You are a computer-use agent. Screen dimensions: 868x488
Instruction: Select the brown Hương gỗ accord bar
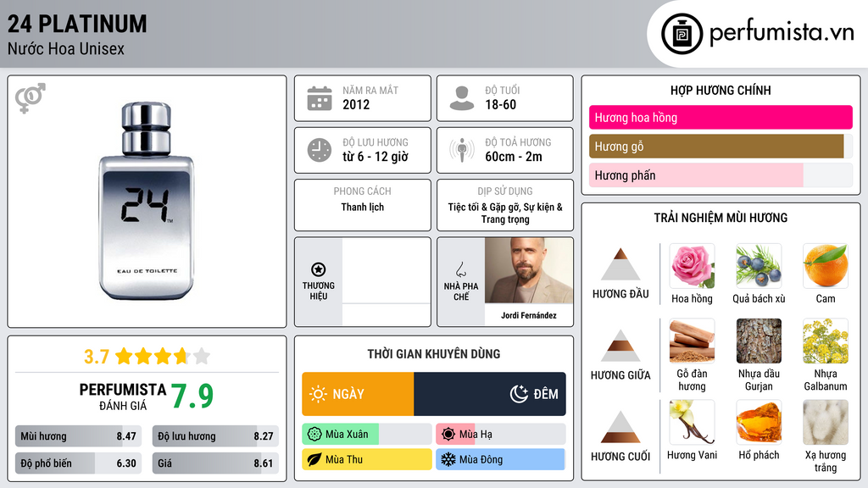tap(721, 146)
